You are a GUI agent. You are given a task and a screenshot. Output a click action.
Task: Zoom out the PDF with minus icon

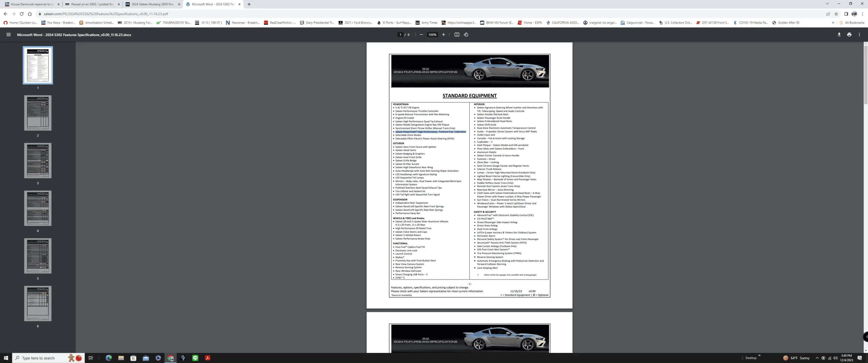coord(421,35)
